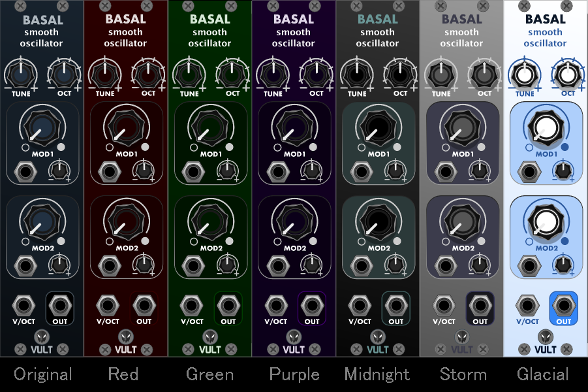Image resolution: width=588 pixels, height=392 pixels.
Task: Click the 'Red' theme label
Action: tap(123, 374)
